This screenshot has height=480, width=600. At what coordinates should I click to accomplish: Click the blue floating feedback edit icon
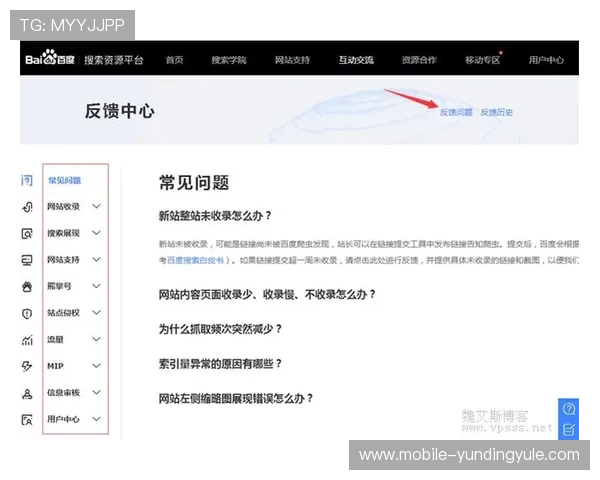569,429
